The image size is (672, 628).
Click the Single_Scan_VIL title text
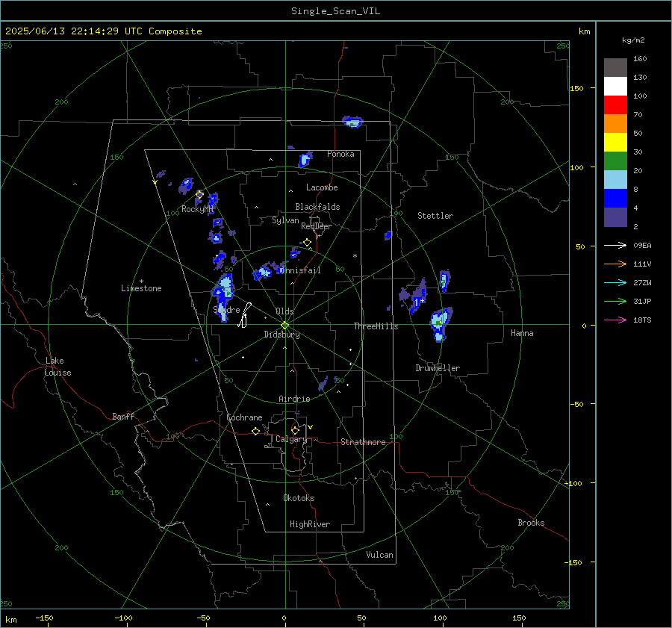click(x=335, y=11)
